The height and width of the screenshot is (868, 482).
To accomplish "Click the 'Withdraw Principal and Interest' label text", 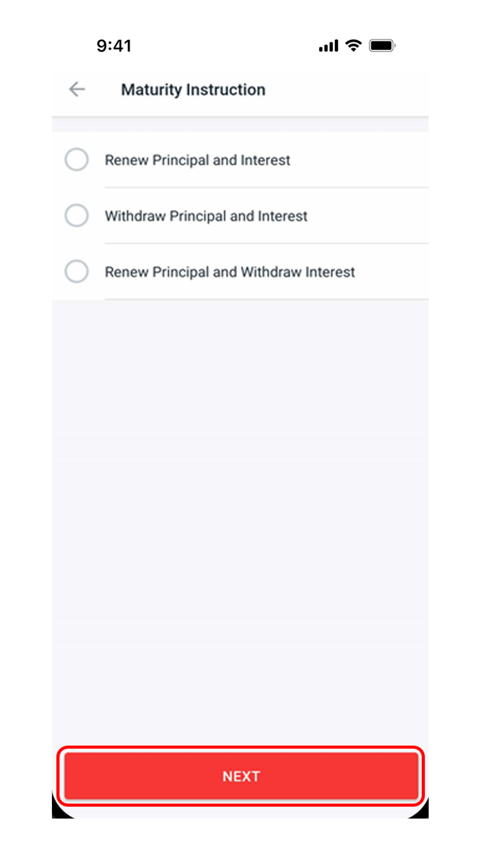I will (x=206, y=216).
